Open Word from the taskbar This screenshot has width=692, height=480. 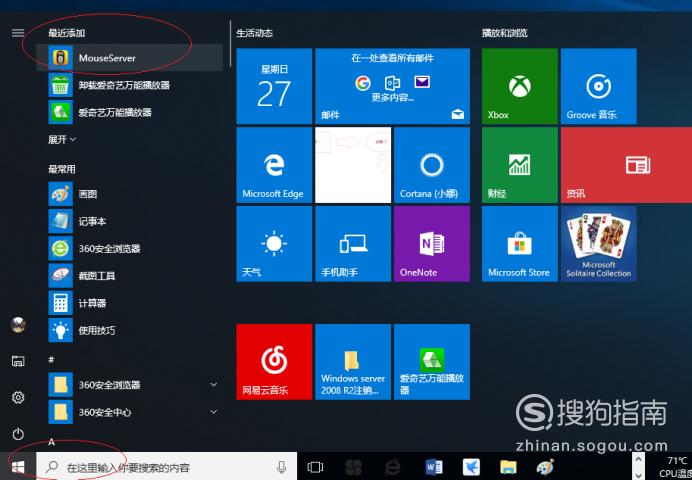[x=434, y=467]
